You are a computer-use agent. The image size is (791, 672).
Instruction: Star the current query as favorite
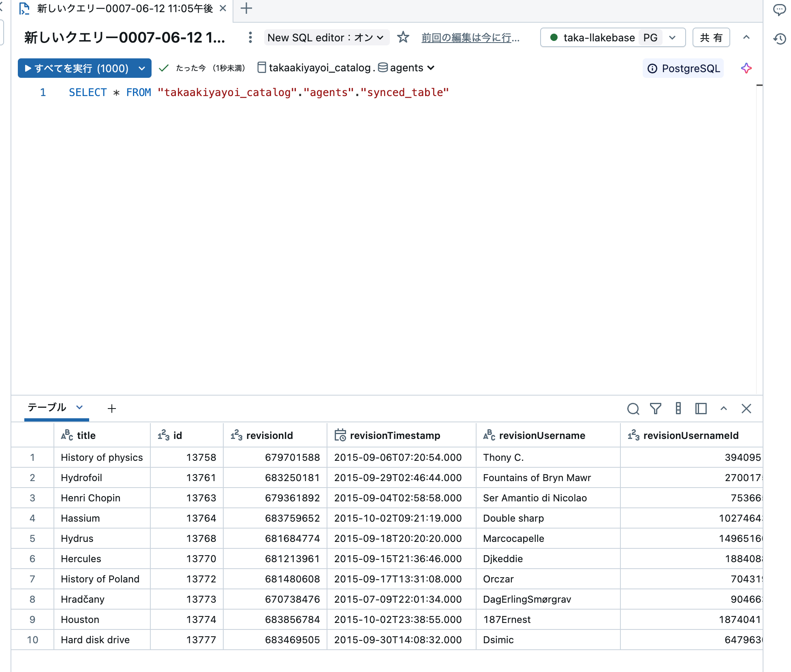pos(403,37)
